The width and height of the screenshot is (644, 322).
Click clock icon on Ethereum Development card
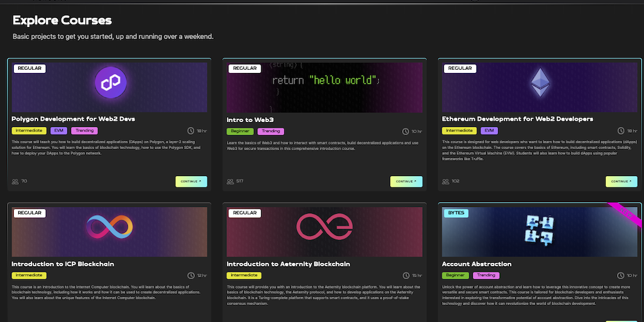621,131
